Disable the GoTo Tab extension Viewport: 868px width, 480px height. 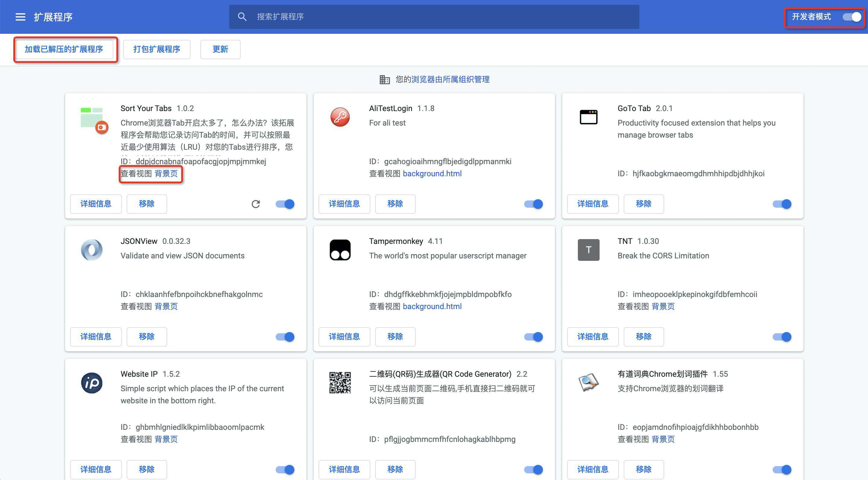click(782, 204)
